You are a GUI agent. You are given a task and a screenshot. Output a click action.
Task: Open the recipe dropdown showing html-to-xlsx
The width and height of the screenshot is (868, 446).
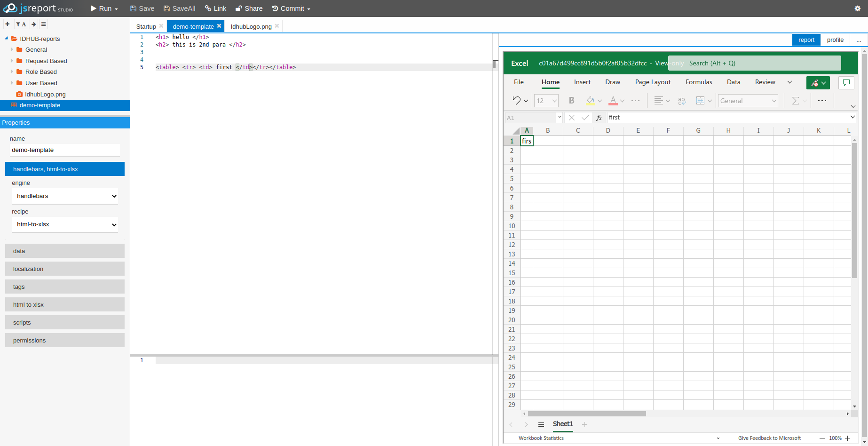pos(65,224)
